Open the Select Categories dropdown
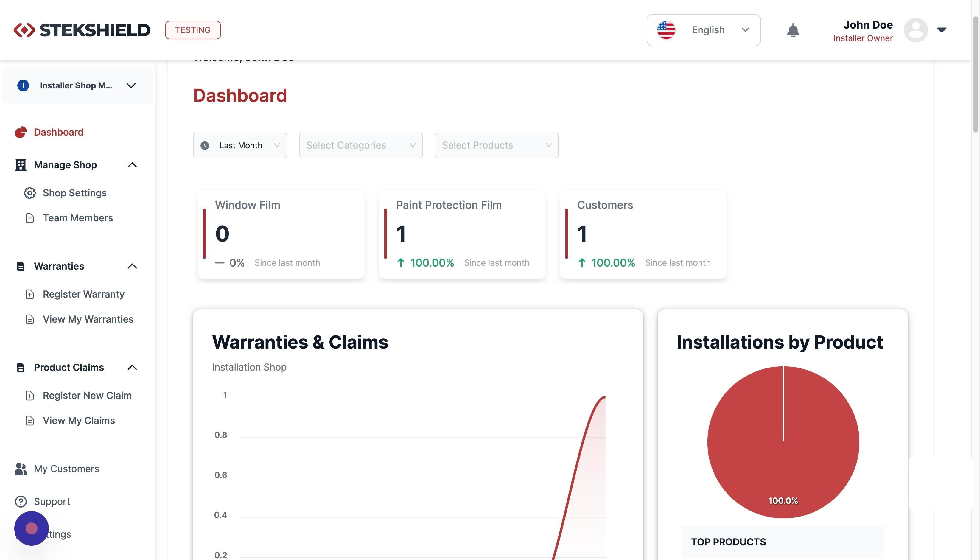 tap(361, 145)
